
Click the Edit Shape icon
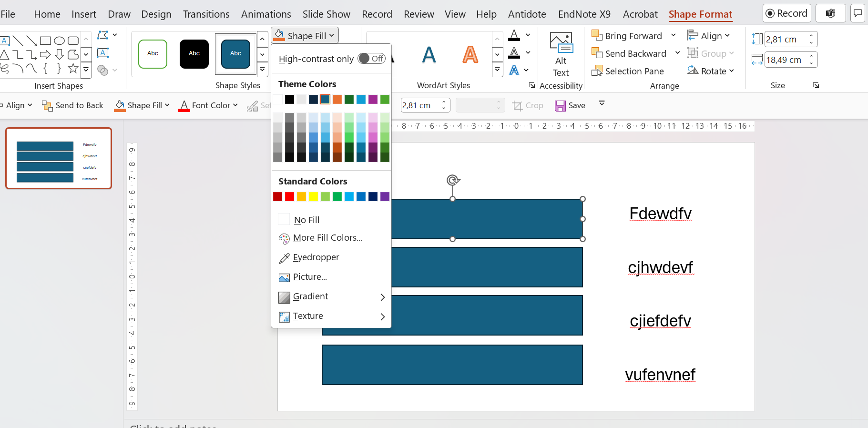[102, 35]
